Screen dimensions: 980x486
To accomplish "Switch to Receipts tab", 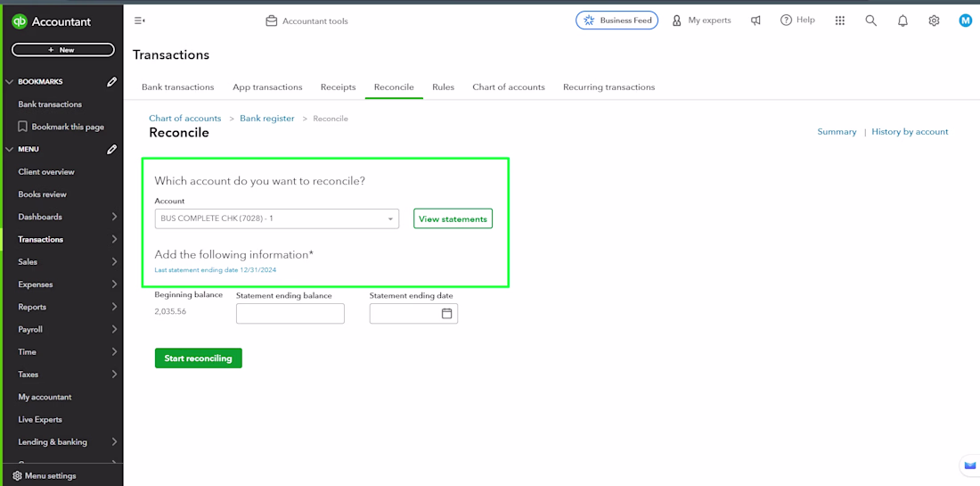I will (x=339, y=86).
